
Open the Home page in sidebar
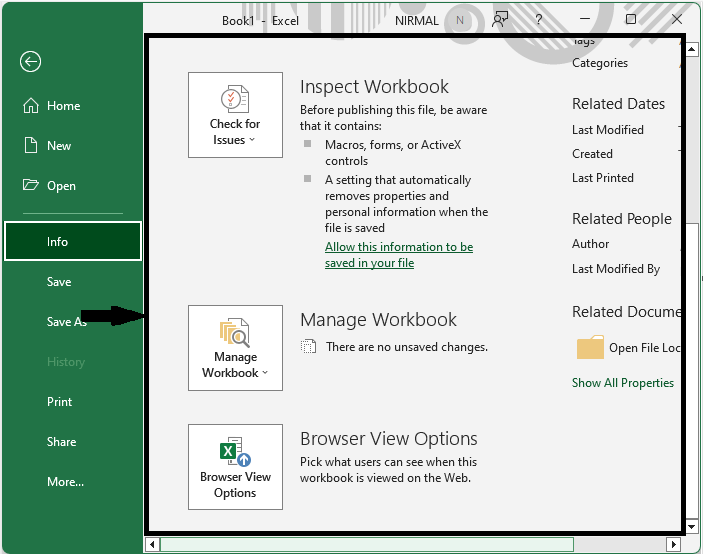click(x=52, y=106)
